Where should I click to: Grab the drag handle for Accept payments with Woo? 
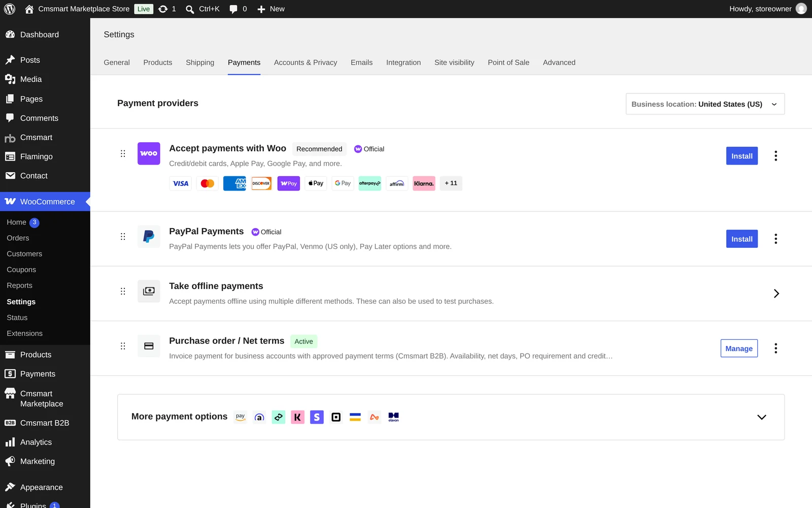pyautogui.click(x=123, y=153)
